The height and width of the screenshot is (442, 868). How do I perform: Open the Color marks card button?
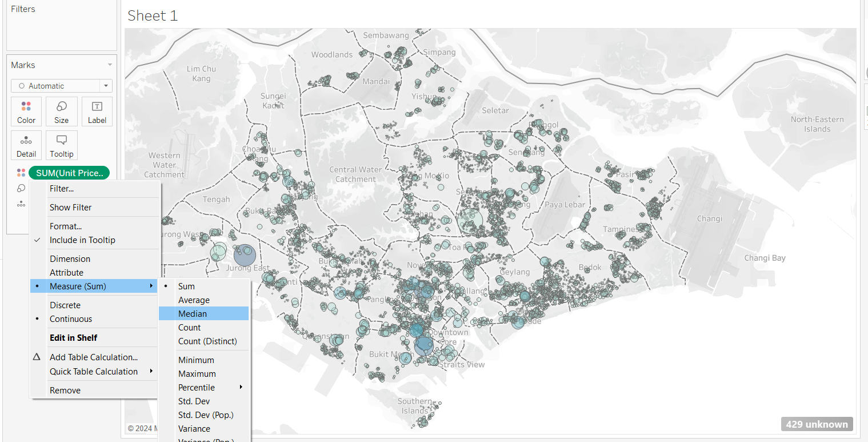point(26,112)
